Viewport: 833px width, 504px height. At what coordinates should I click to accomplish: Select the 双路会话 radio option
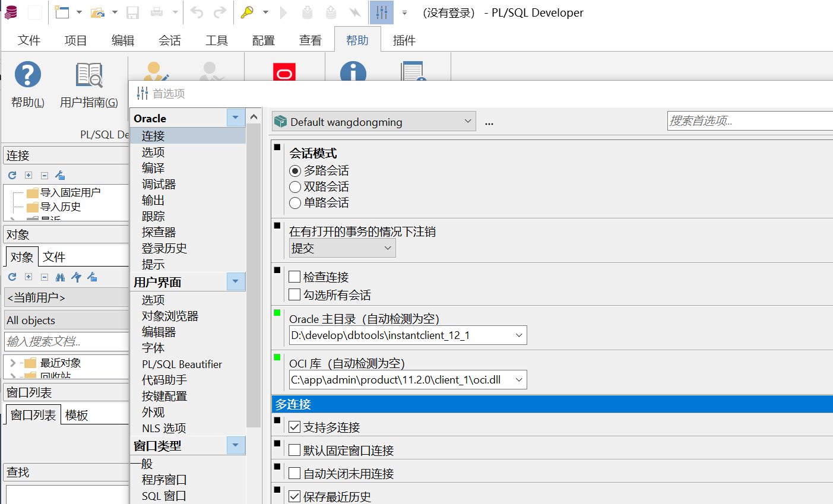(x=295, y=187)
